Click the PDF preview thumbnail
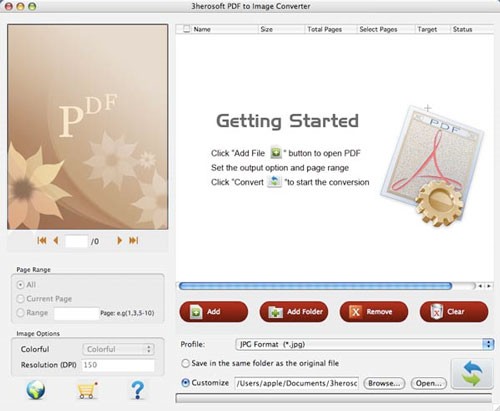Screen dimensions: 500x411 88,127
